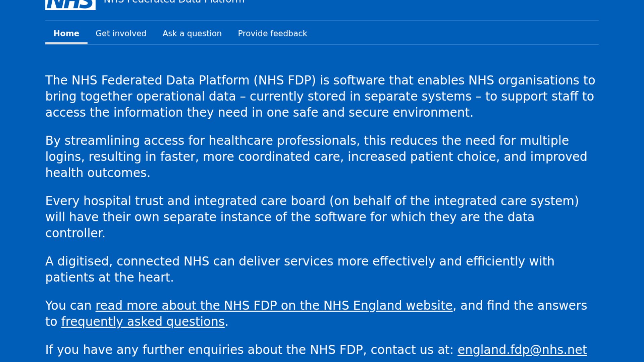Click the NHS logo in the header

[70, 4]
